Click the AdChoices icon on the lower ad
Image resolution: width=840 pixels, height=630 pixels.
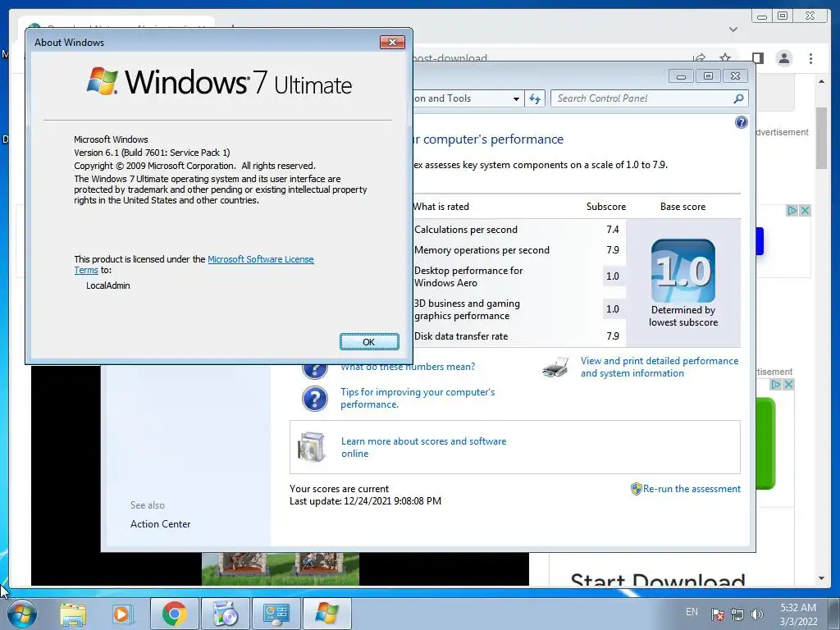click(x=776, y=384)
